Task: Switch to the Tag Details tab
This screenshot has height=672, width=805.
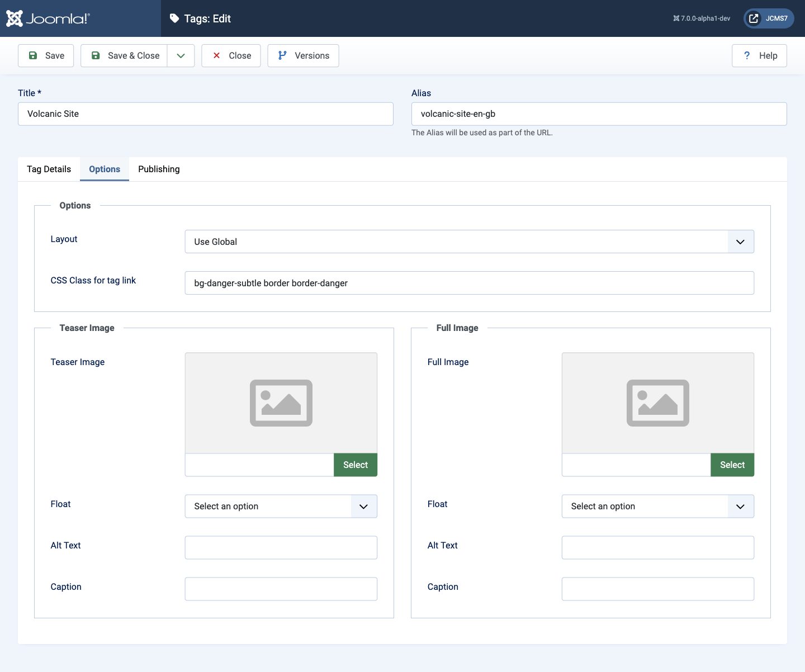Action: click(49, 169)
